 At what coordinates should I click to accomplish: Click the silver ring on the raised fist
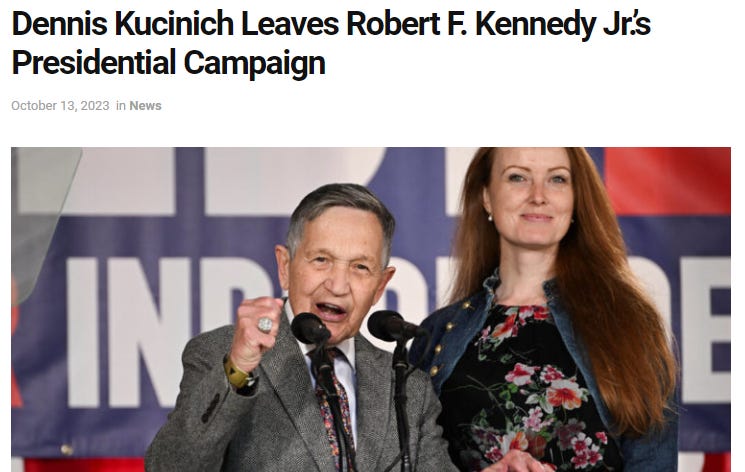point(265,325)
